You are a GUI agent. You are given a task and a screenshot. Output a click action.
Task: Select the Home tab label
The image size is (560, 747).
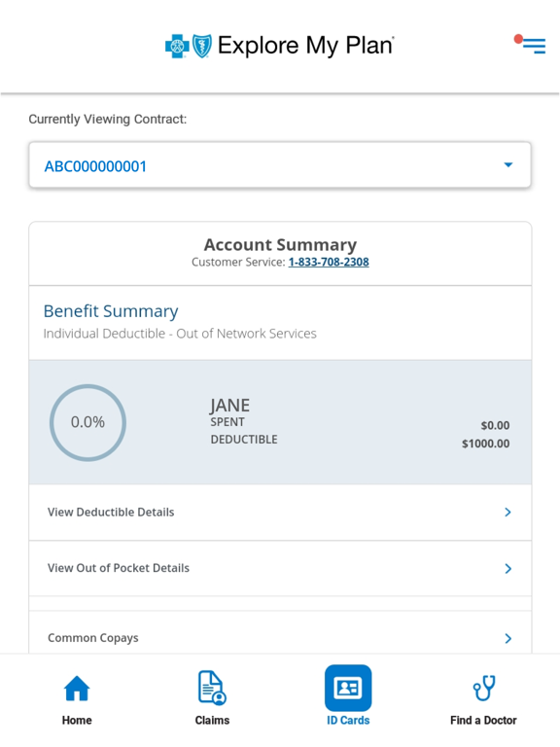[x=77, y=721]
